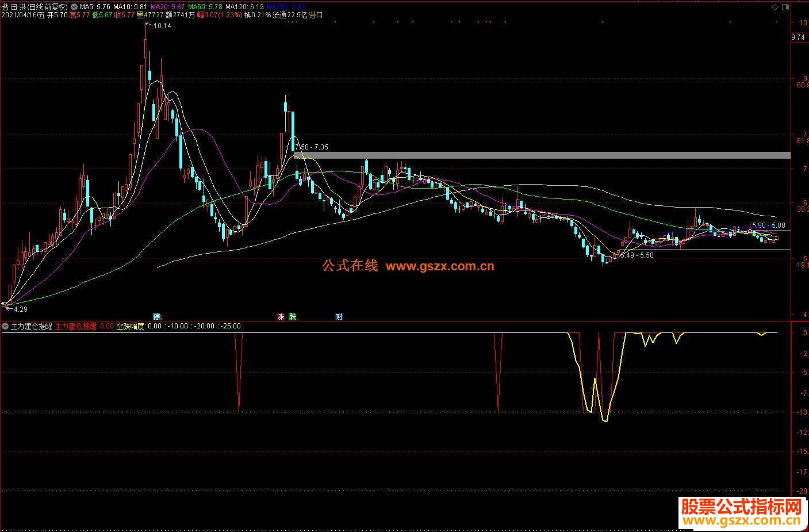Click the 7.50 - 7.35 gap label
This screenshot has width=809, height=532.
point(311,147)
